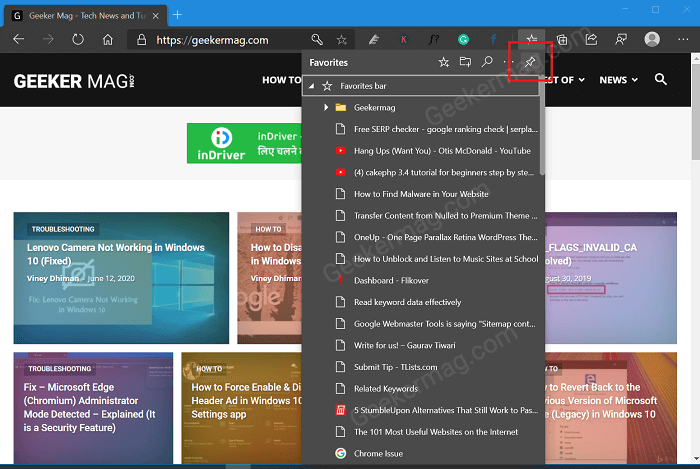Open Free SERP checker favorite

[423, 129]
